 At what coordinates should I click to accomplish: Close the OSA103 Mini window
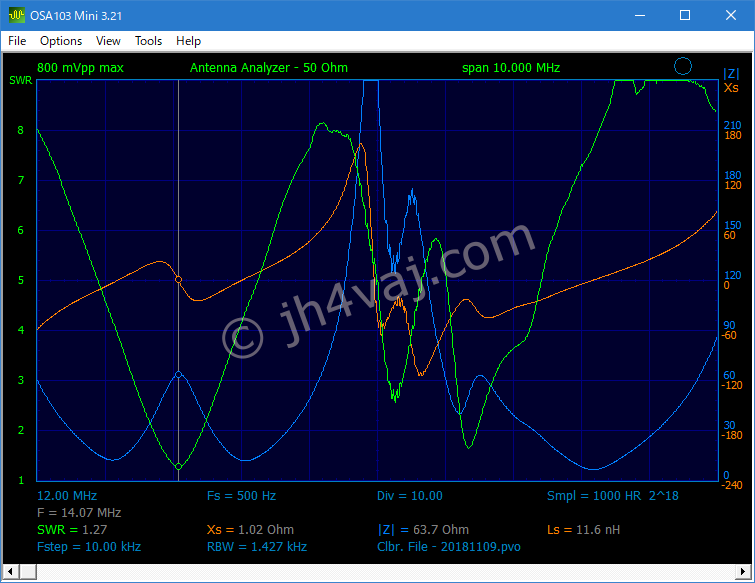(730, 15)
